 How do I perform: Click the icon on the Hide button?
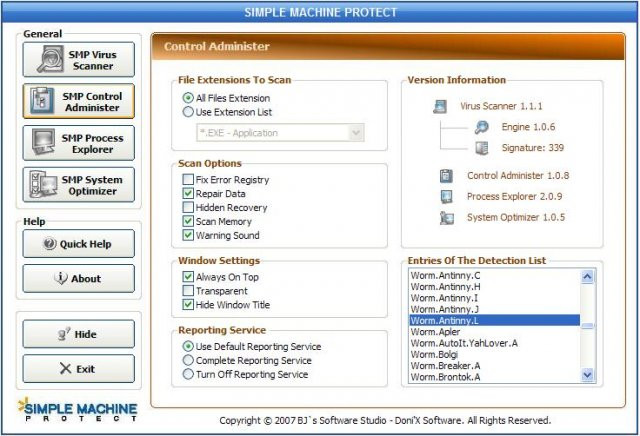click(x=64, y=334)
